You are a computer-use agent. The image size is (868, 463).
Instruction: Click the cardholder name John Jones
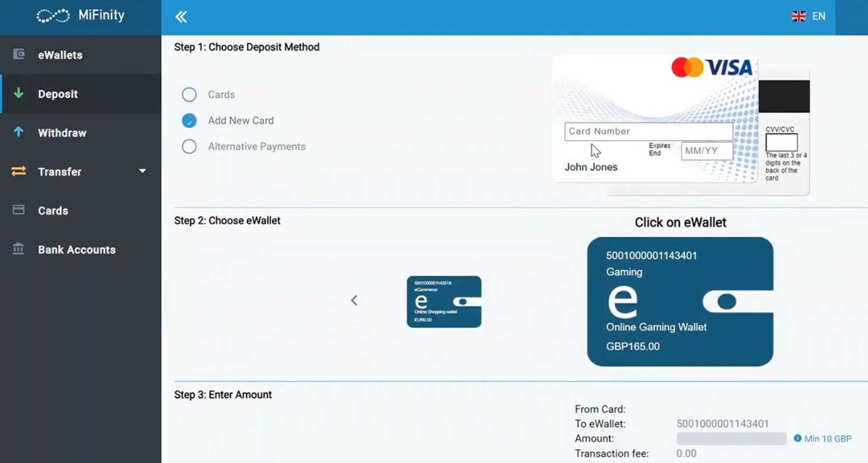tap(591, 167)
